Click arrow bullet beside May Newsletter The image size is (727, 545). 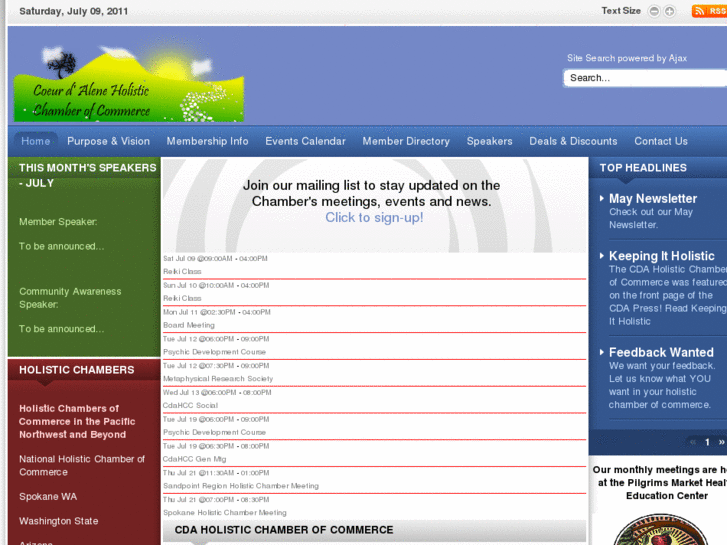[602, 199]
